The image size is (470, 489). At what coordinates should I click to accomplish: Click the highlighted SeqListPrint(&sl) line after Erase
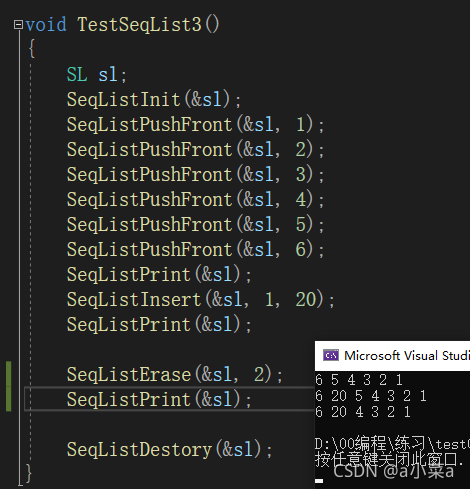pos(159,399)
